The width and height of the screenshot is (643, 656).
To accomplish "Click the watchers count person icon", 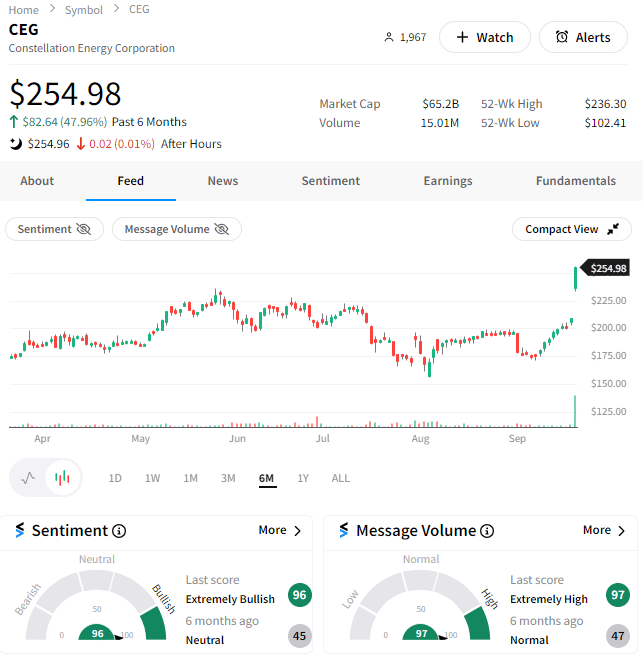I will [x=389, y=37].
